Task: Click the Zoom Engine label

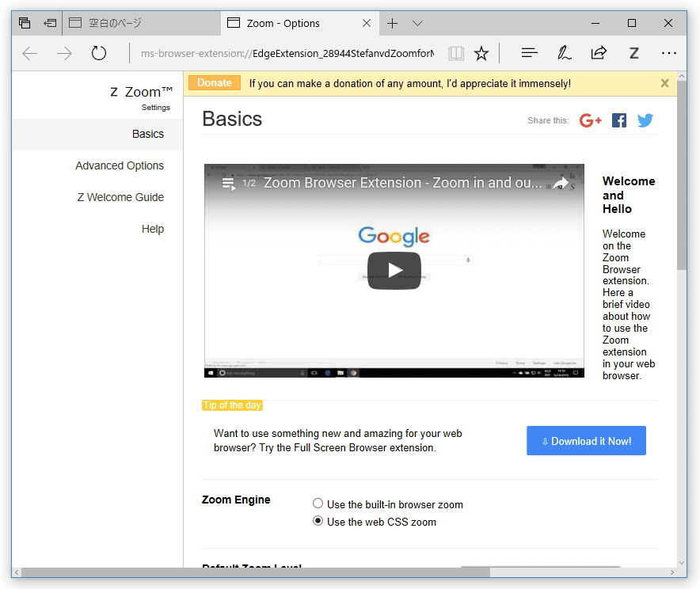Action: click(236, 500)
